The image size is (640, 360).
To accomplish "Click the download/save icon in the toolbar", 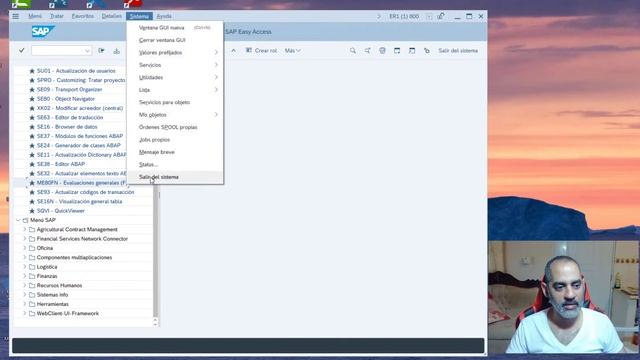I will (x=117, y=51).
